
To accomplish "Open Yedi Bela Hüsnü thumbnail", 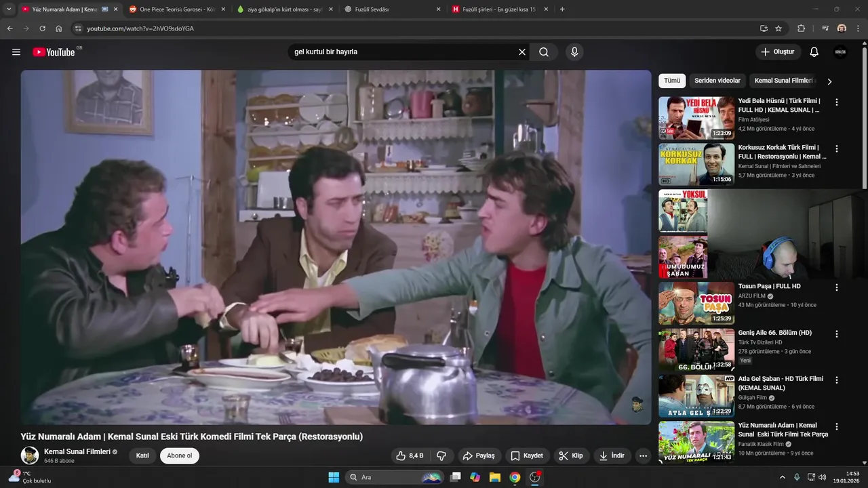I will click(696, 118).
